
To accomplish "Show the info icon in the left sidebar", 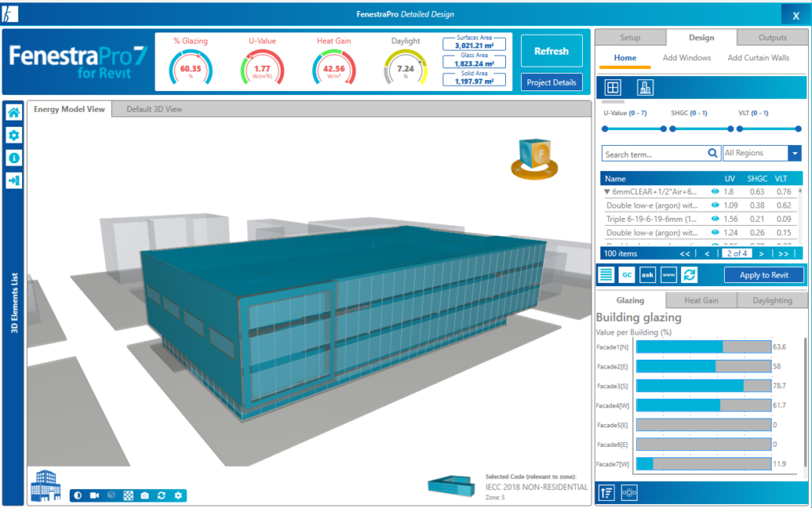I will (x=14, y=158).
